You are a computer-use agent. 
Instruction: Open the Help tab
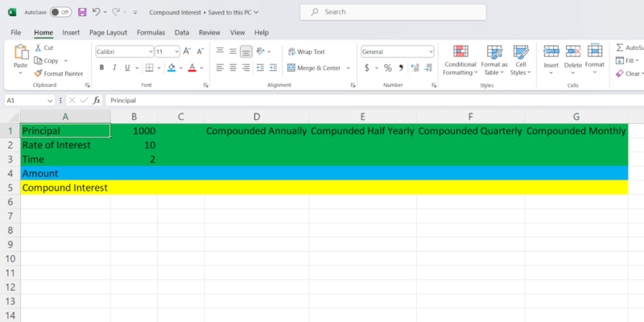[262, 32]
